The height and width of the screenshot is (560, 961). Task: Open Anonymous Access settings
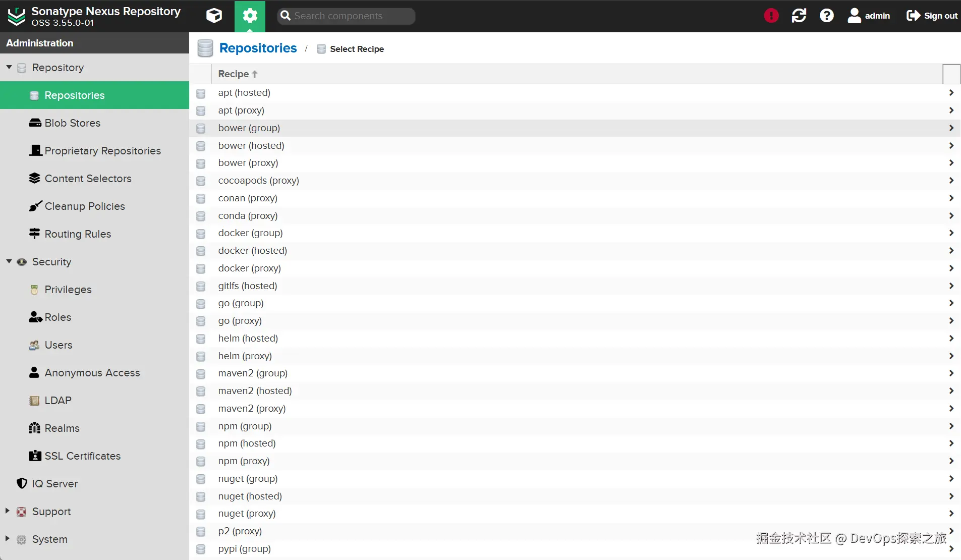pyautogui.click(x=94, y=373)
